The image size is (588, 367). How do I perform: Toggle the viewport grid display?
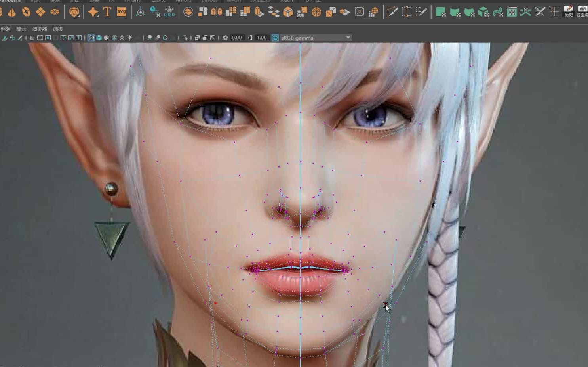[x=32, y=38]
